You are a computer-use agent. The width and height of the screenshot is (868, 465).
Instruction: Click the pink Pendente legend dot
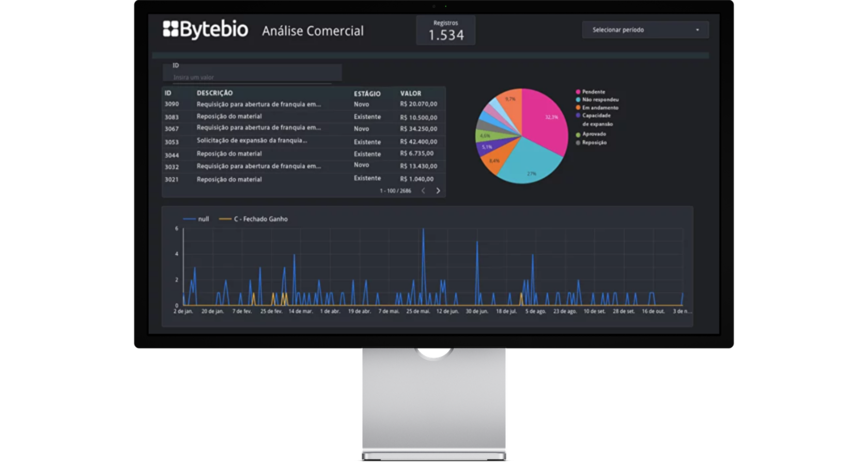point(578,92)
